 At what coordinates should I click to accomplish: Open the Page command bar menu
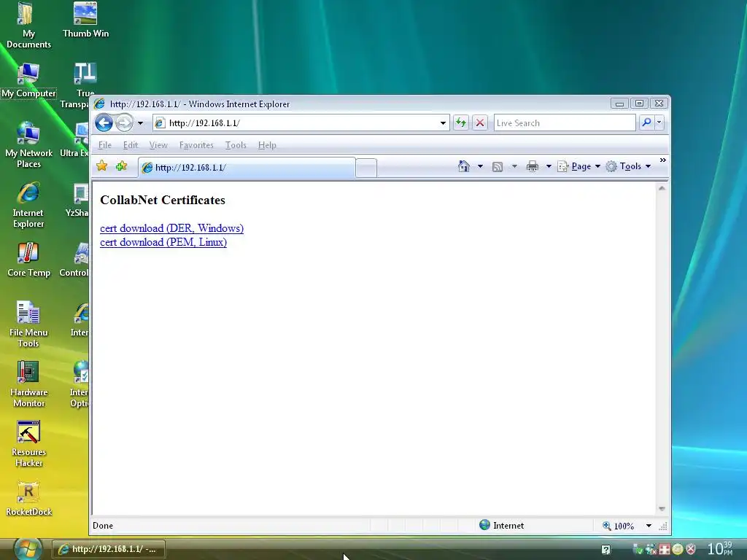pyautogui.click(x=579, y=166)
